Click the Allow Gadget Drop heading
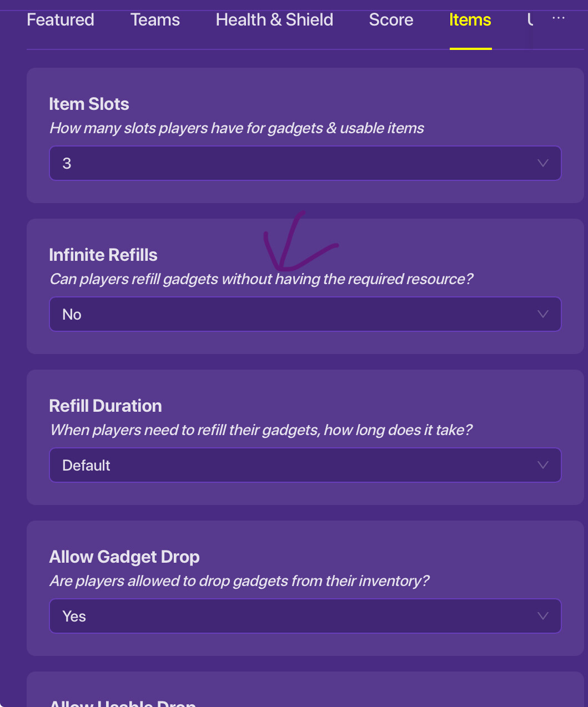This screenshot has width=588, height=707. 124,557
